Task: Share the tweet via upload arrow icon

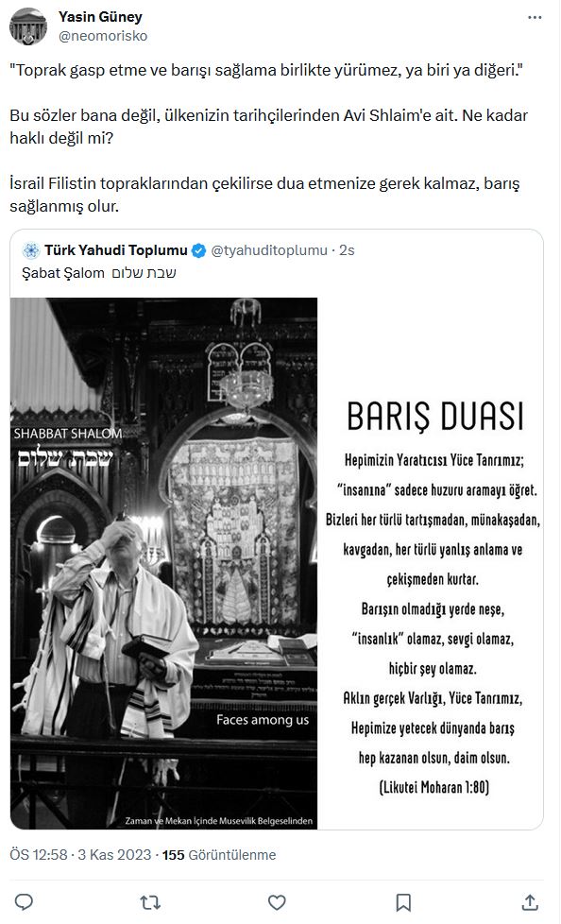Action: coord(530,901)
